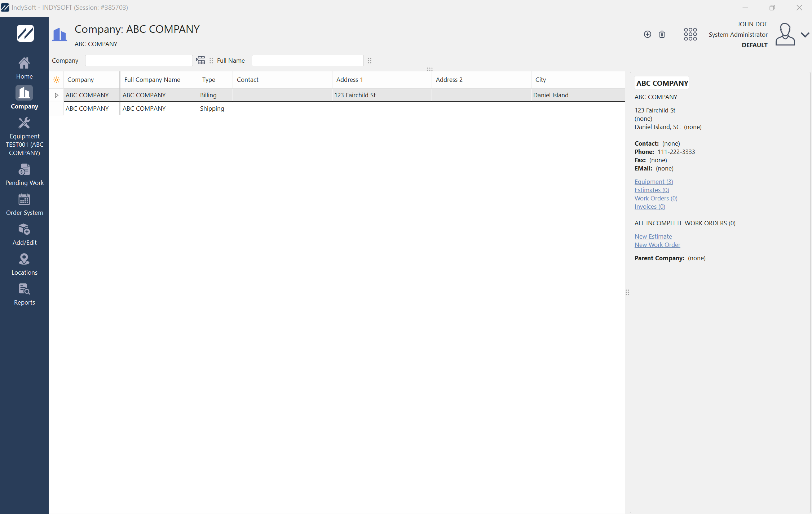Select the 123 Fairchild St address cell
This screenshot has height=514, width=812.
coord(382,95)
